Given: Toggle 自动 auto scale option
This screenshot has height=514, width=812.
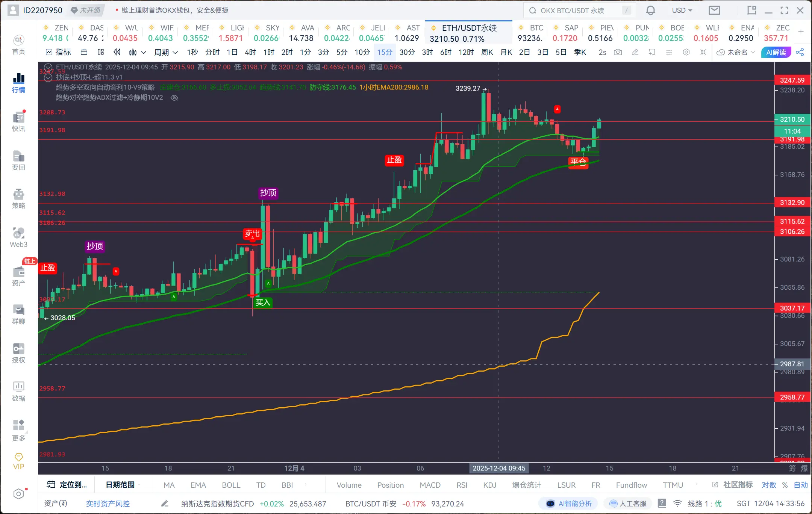Looking at the screenshot, I should (800, 485).
